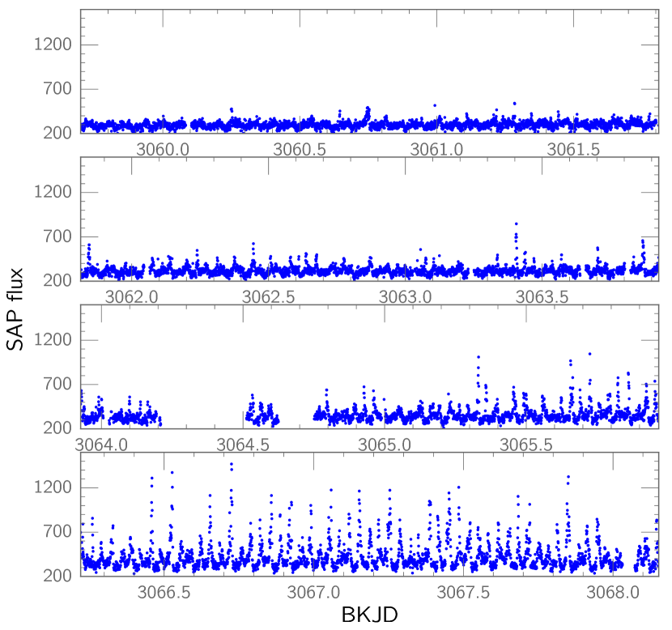672x630 pixels.
Task: Click the 3068.0 tick label
Action: point(613,592)
